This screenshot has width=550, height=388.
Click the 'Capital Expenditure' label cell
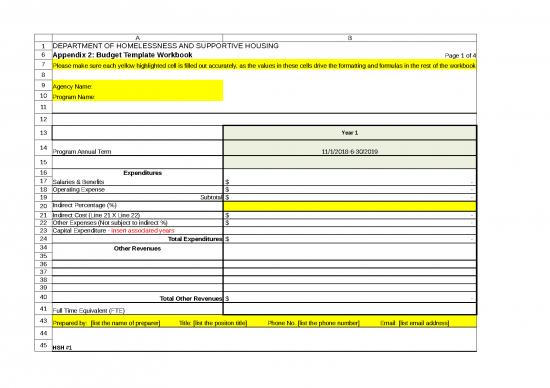coord(138,230)
